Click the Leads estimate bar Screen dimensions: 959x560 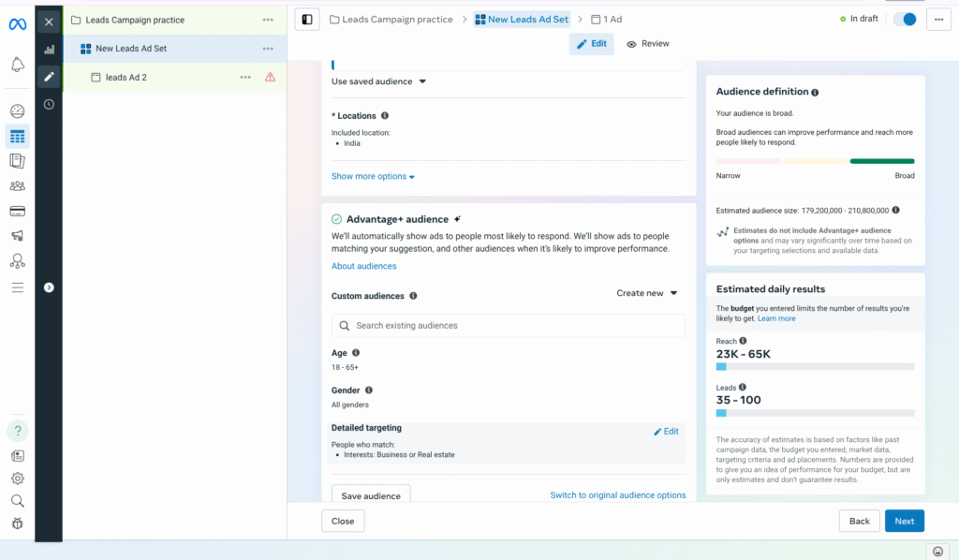(816, 413)
